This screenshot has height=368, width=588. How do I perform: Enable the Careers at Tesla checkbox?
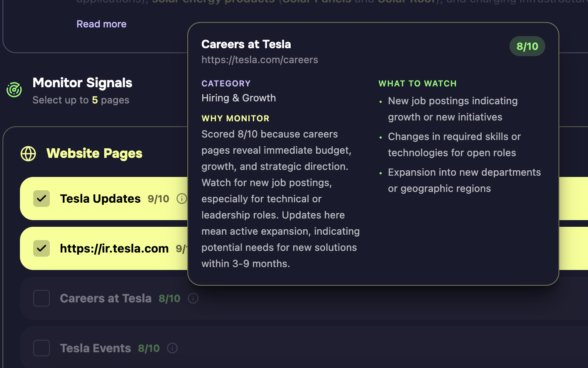coord(42,298)
